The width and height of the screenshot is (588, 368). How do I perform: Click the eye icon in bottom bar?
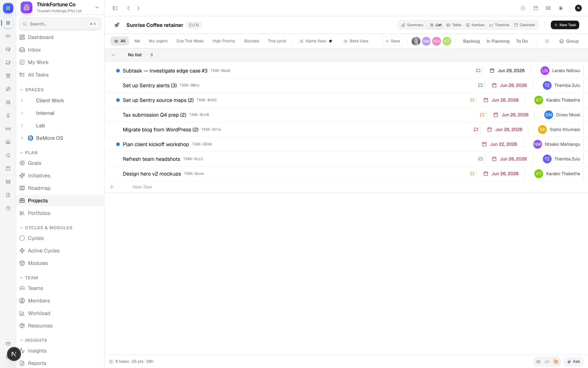tap(538, 362)
